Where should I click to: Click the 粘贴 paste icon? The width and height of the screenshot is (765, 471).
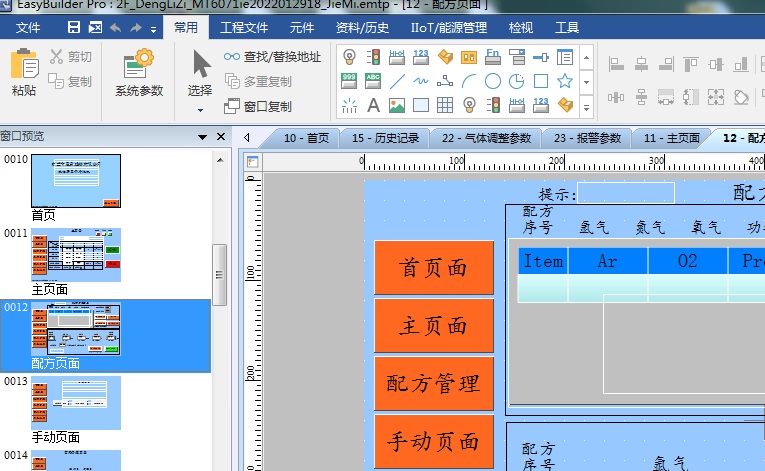click(23, 73)
